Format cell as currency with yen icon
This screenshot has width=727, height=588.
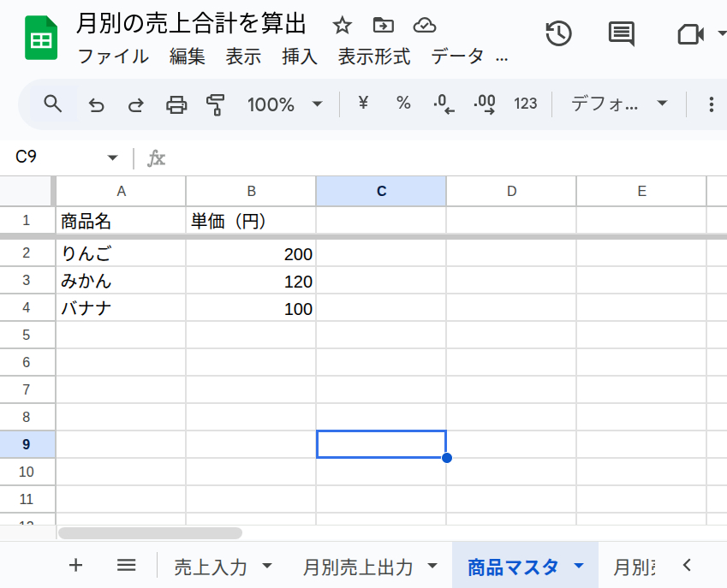pyautogui.click(x=363, y=104)
